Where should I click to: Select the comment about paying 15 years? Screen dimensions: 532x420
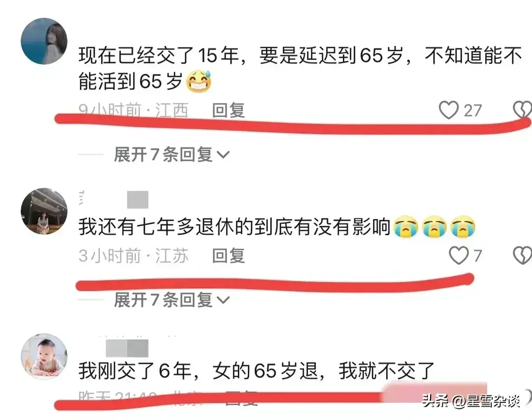click(300, 68)
